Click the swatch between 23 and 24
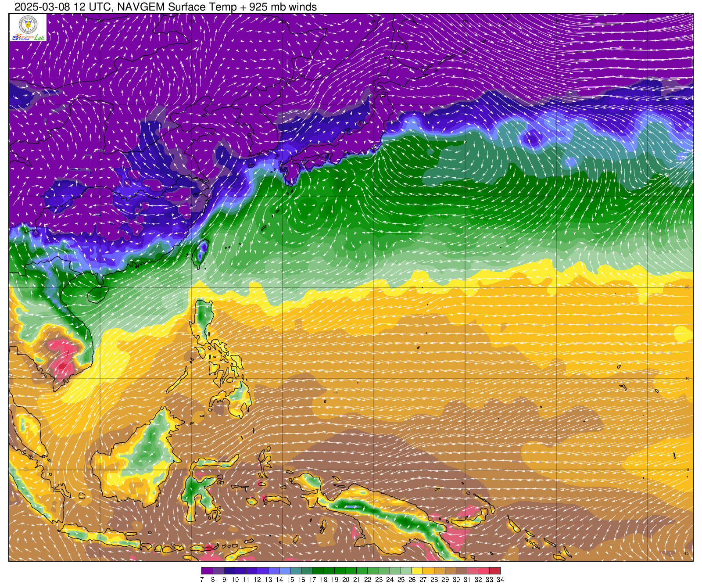 384,571
